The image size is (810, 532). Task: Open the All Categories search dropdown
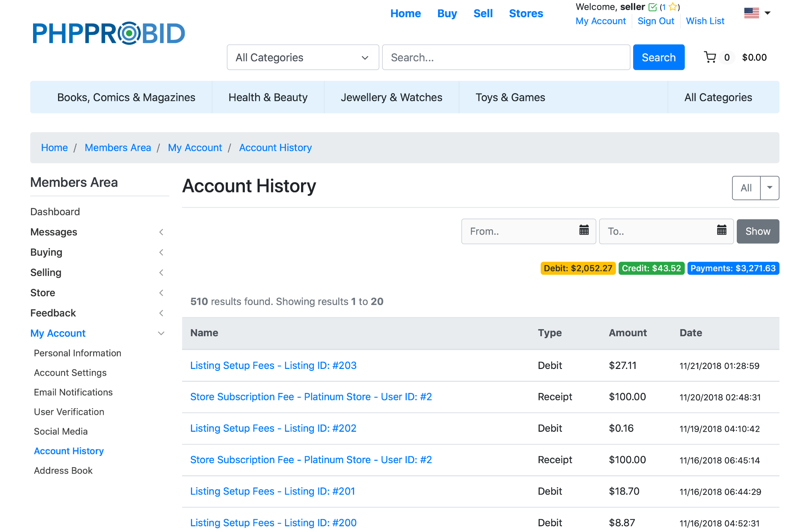tap(302, 57)
